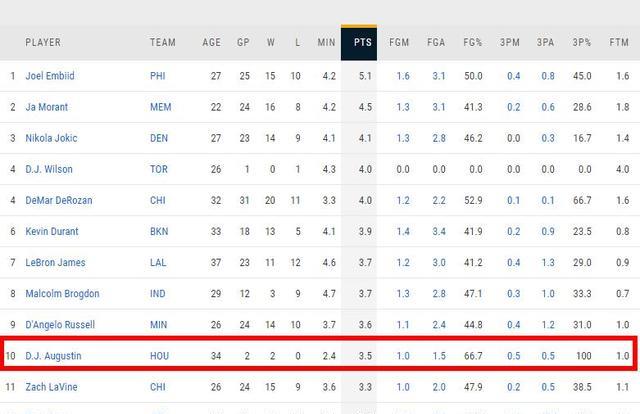Open Zach LaVine player page
This screenshot has width=640, height=414.
pos(51,387)
